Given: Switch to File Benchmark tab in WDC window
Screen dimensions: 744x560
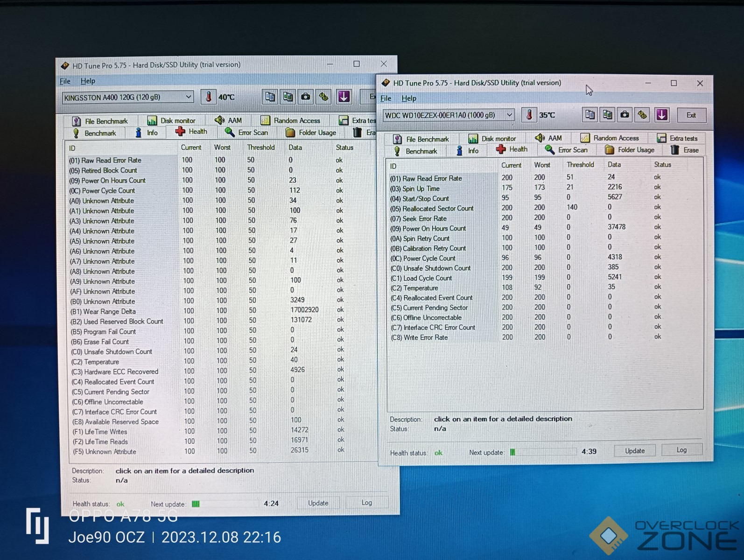Looking at the screenshot, I should click(421, 139).
